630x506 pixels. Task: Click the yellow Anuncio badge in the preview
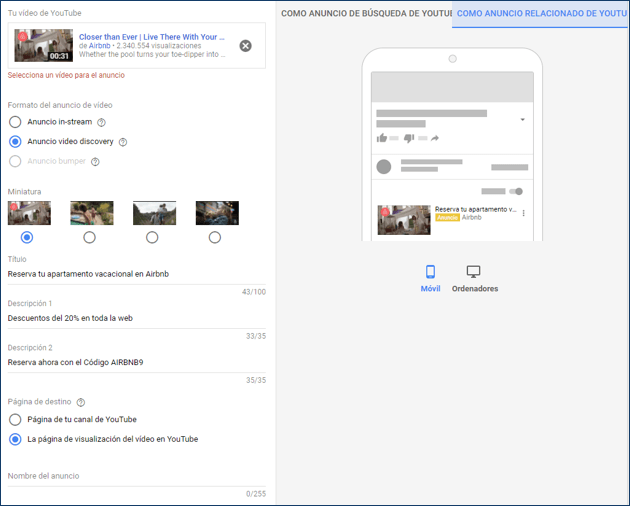tap(447, 217)
